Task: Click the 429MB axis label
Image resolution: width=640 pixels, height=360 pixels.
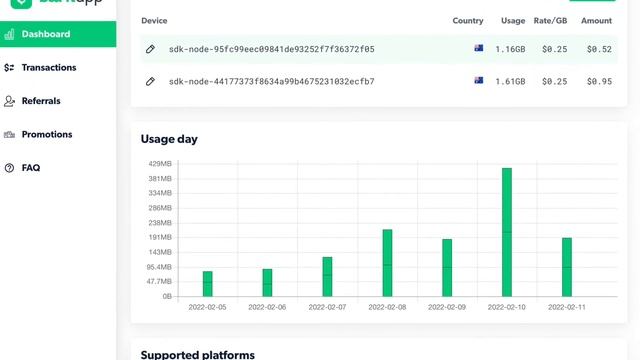Action: coord(160,164)
